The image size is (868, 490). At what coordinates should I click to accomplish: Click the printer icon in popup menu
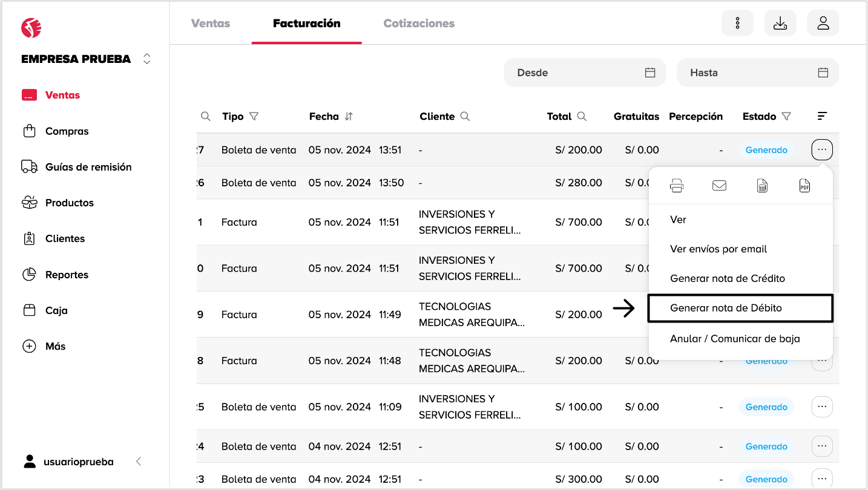point(677,186)
